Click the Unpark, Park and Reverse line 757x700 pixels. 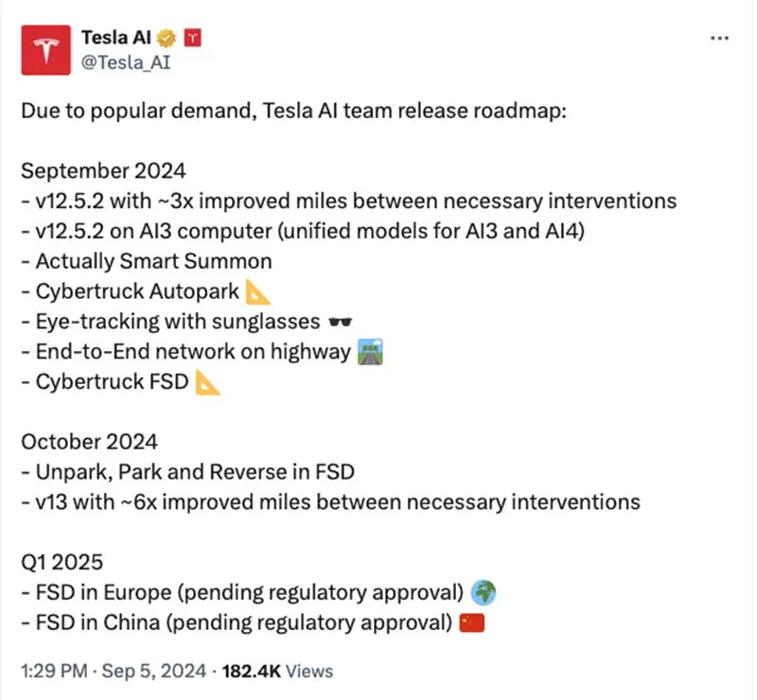pyautogui.click(x=187, y=472)
